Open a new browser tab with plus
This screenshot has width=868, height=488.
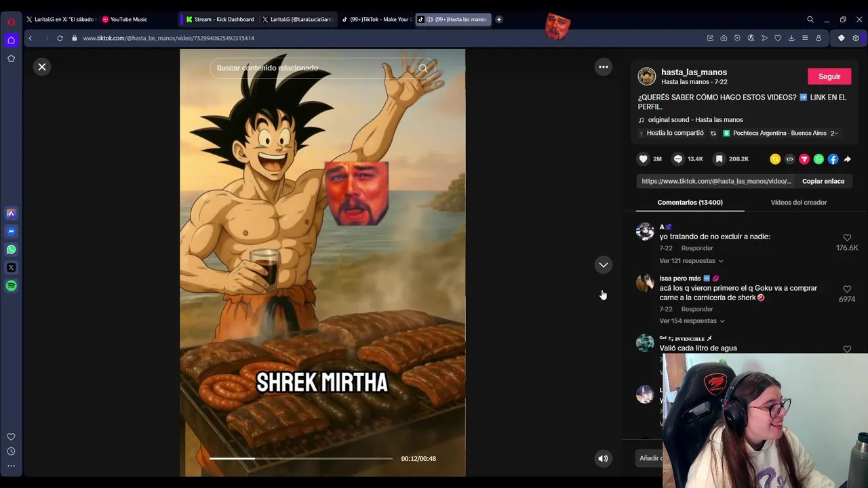[499, 19]
